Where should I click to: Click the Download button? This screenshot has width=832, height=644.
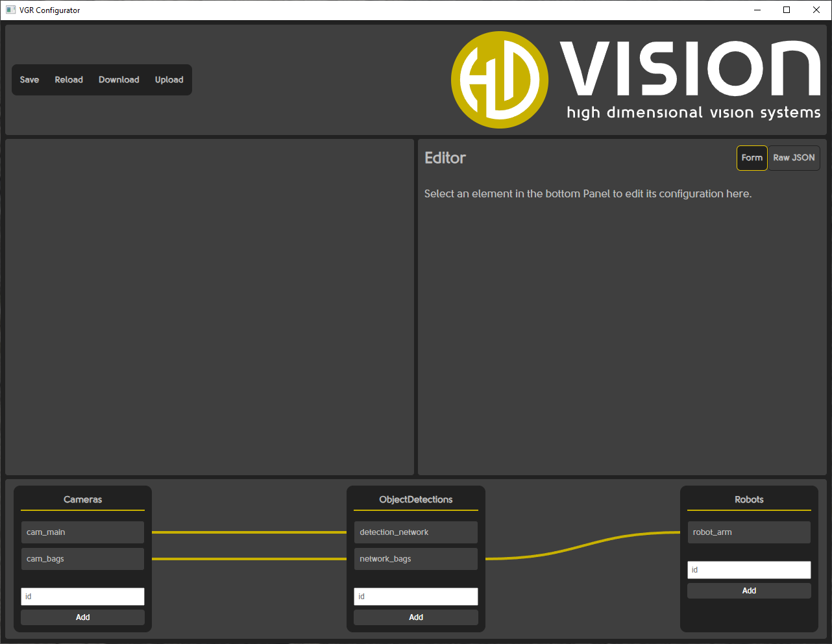click(119, 80)
